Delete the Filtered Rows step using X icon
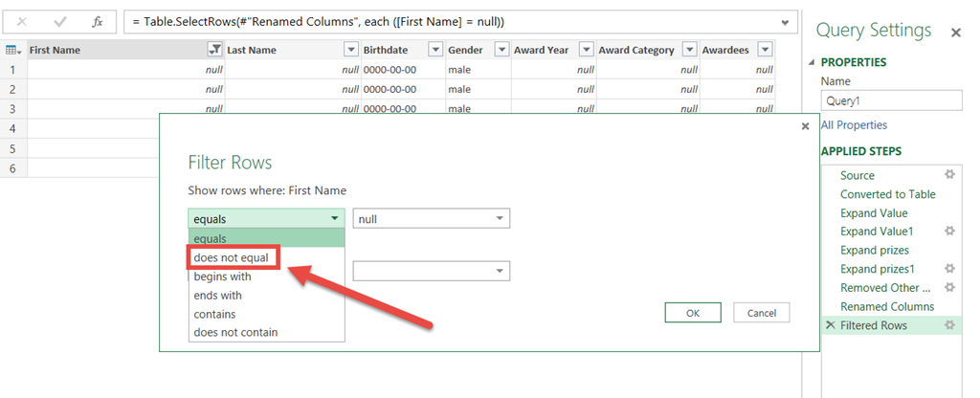The image size is (980, 398). tap(829, 325)
